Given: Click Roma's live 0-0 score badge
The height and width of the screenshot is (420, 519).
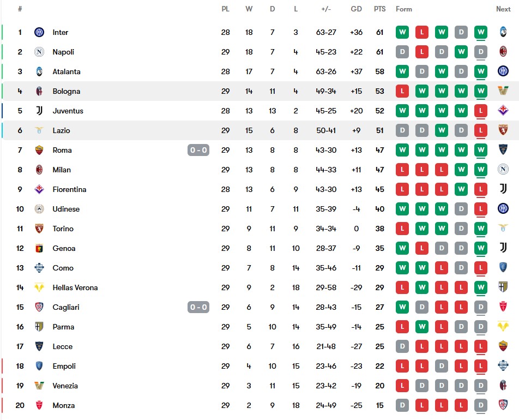Looking at the screenshot, I should click(x=198, y=150).
